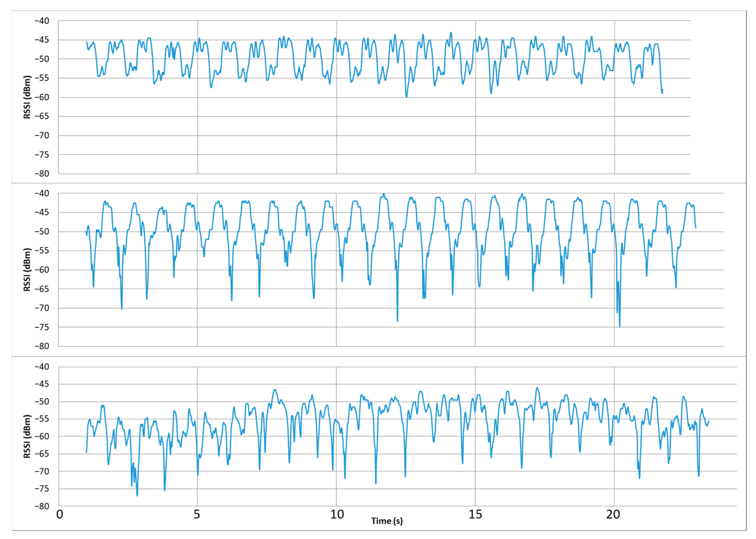Click the x-axis tick label 10
The height and width of the screenshot is (539, 756).
tap(337, 514)
